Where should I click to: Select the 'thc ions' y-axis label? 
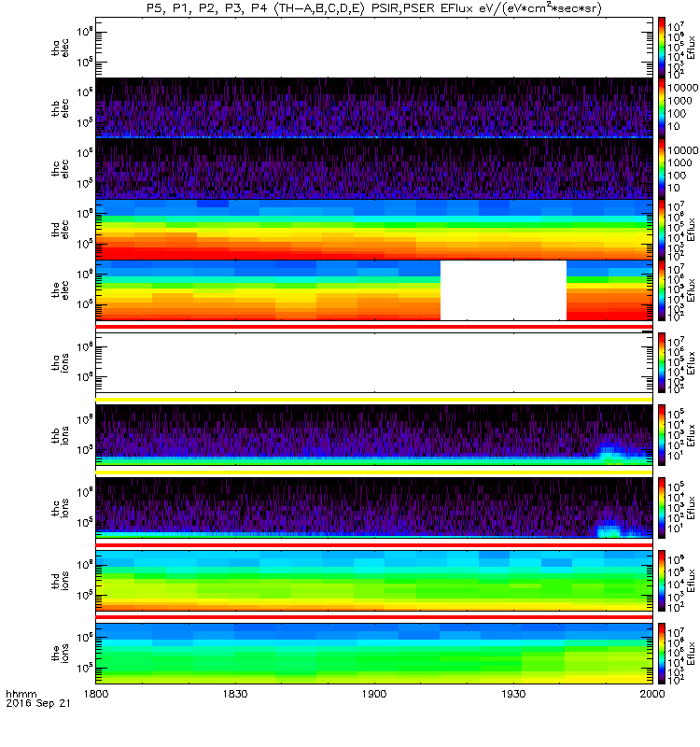60,508
